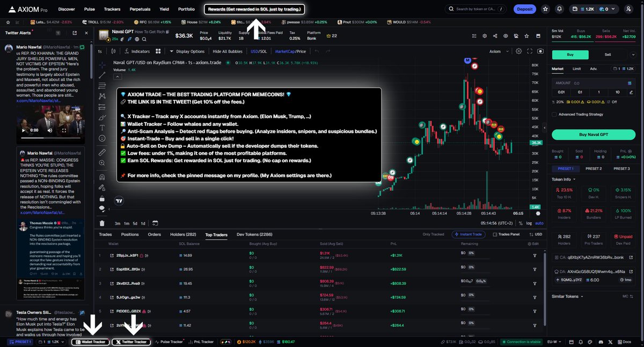Select the text drawing tool

click(102, 127)
